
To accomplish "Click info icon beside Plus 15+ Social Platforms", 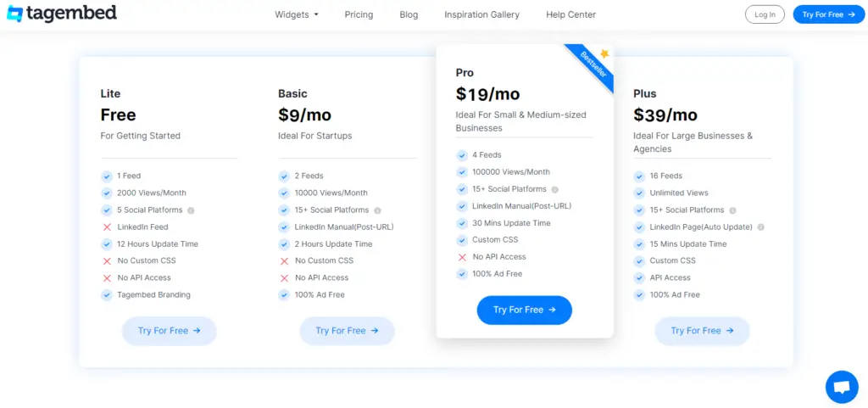I will [733, 211].
